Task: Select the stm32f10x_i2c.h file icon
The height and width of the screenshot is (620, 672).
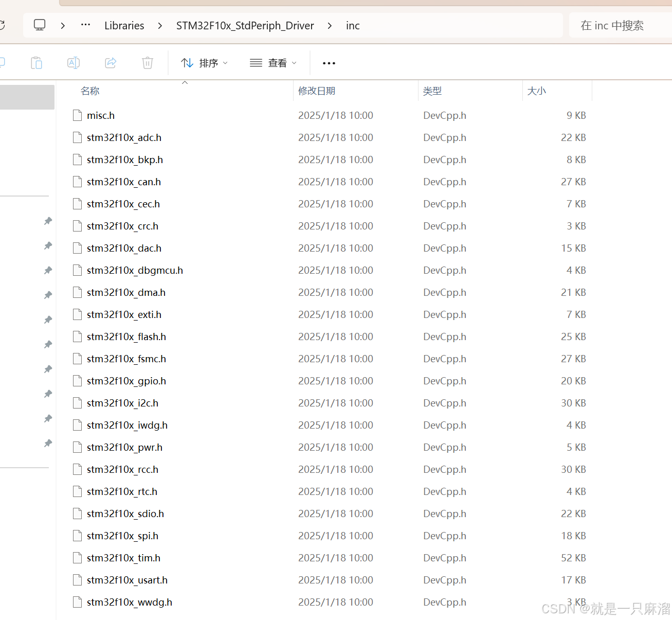Action: [x=78, y=403]
